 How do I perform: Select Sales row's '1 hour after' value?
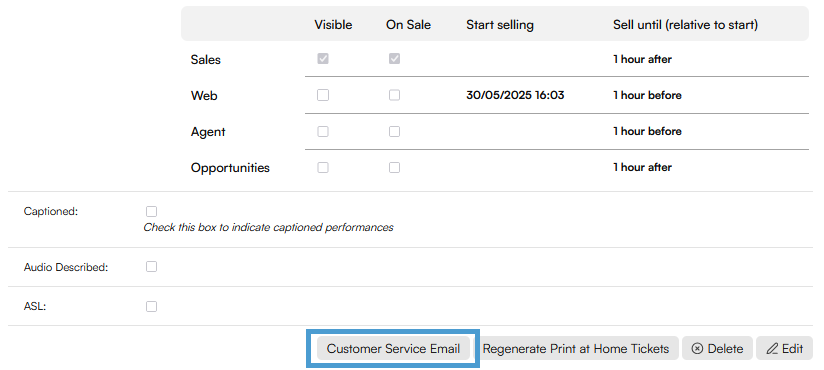click(642, 59)
